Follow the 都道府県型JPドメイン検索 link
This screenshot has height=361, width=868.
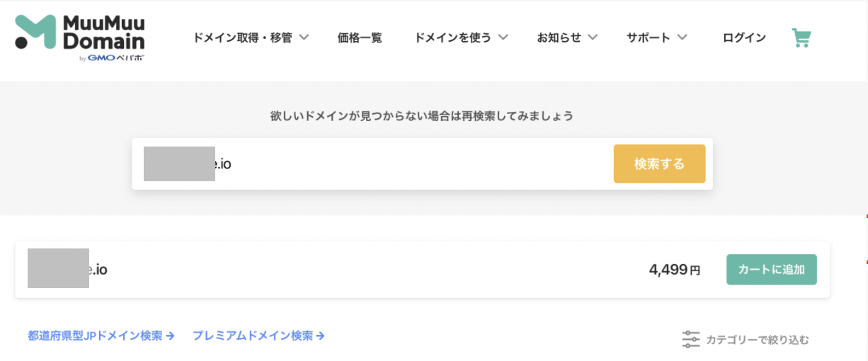point(95,336)
